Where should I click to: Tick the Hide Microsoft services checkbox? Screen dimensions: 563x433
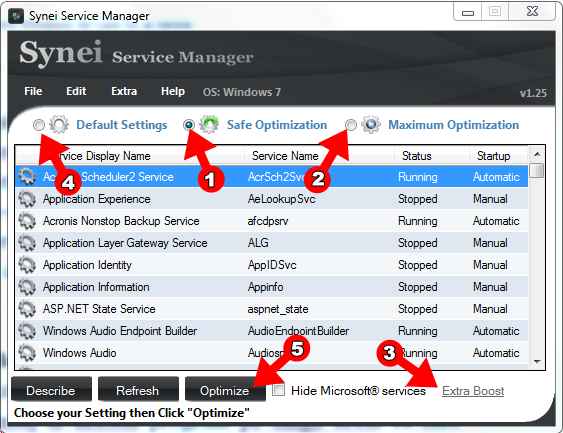point(278,390)
